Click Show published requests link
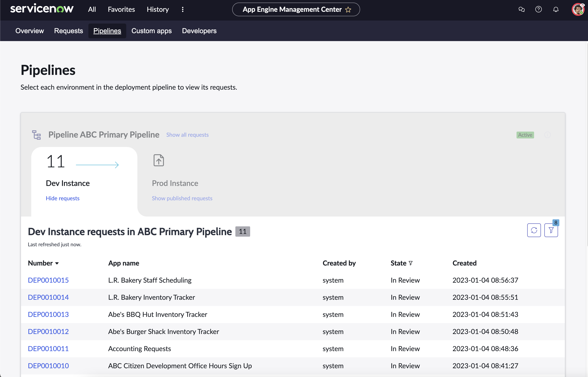The image size is (588, 377). pyautogui.click(x=182, y=198)
